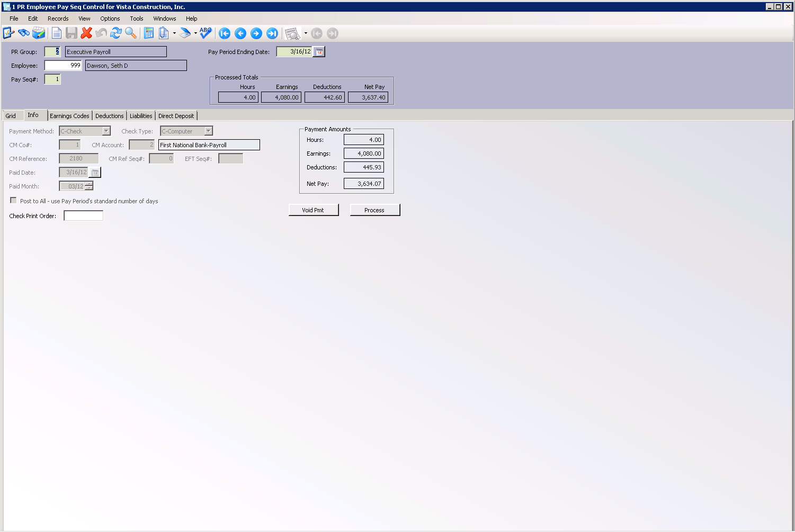Click the Payment Amounts Net Pay field
This screenshot has height=532, width=795.
tap(364, 184)
